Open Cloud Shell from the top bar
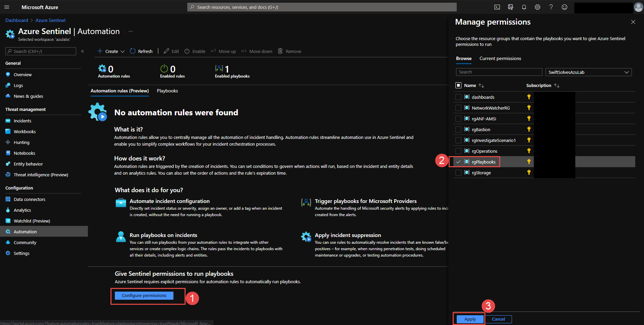This screenshot has height=325, width=644. tap(497, 7)
